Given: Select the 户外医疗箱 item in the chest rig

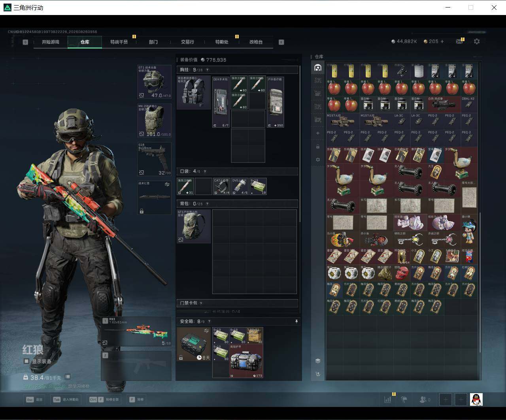Looking at the screenshot, I should point(276,102).
